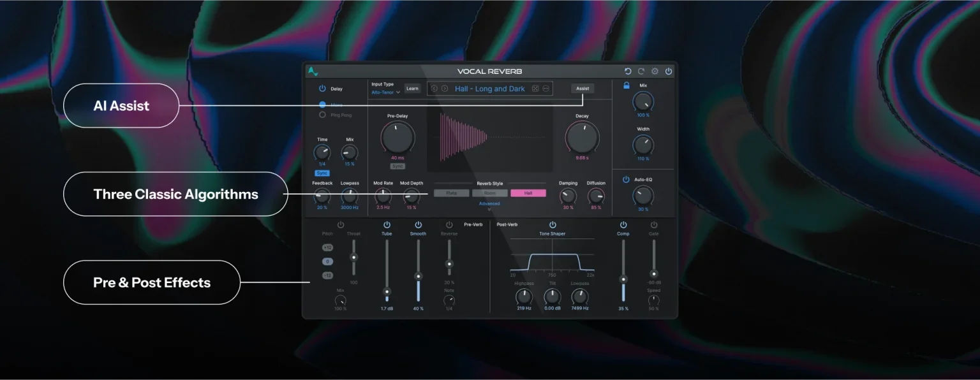Toggle the blue Sync under delay Time
The height and width of the screenshot is (380, 980).
point(322,173)
